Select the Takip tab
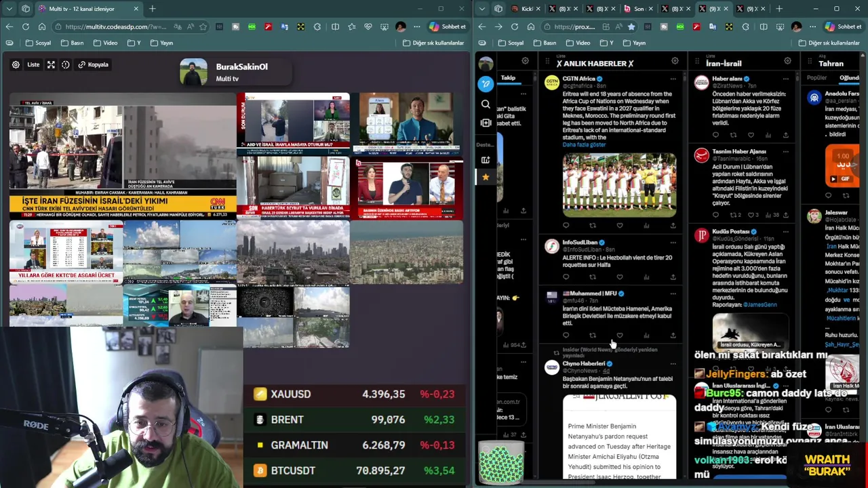Image resolution: width=868 pixels, height=488 pixels. 508,77
